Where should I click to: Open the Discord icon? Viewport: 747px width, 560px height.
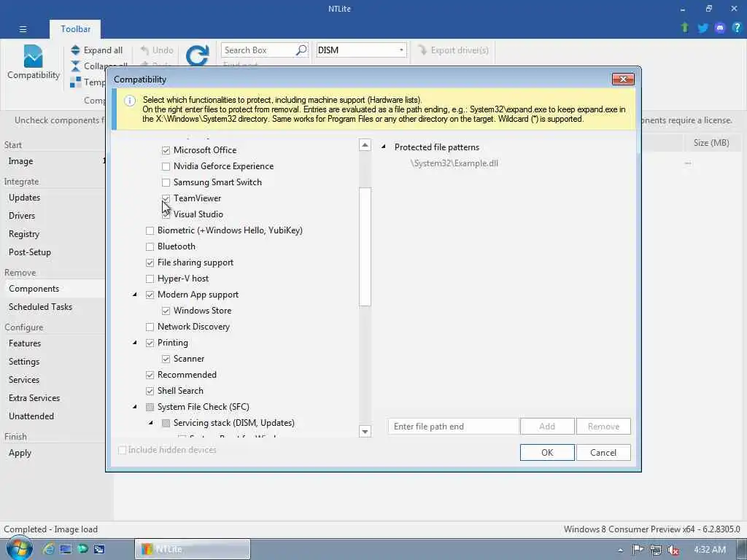720,28
